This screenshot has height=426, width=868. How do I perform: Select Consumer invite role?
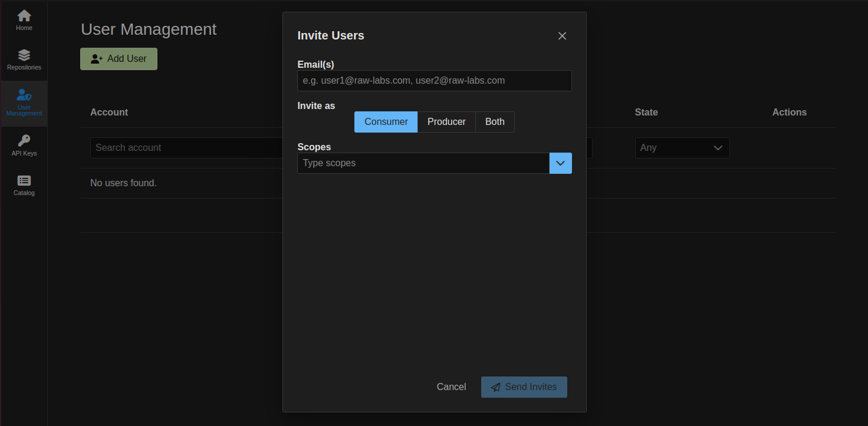click(386, 122)
